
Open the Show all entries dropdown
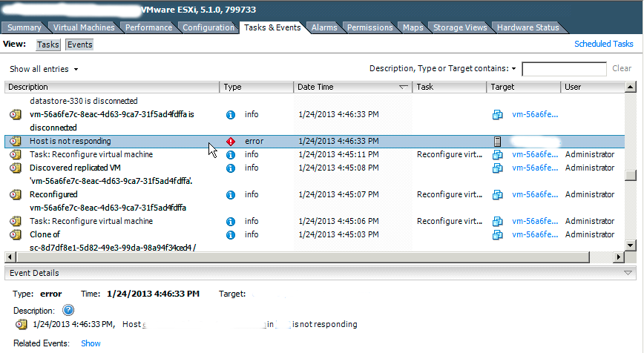pyautogui.click(x=44, y=69)
